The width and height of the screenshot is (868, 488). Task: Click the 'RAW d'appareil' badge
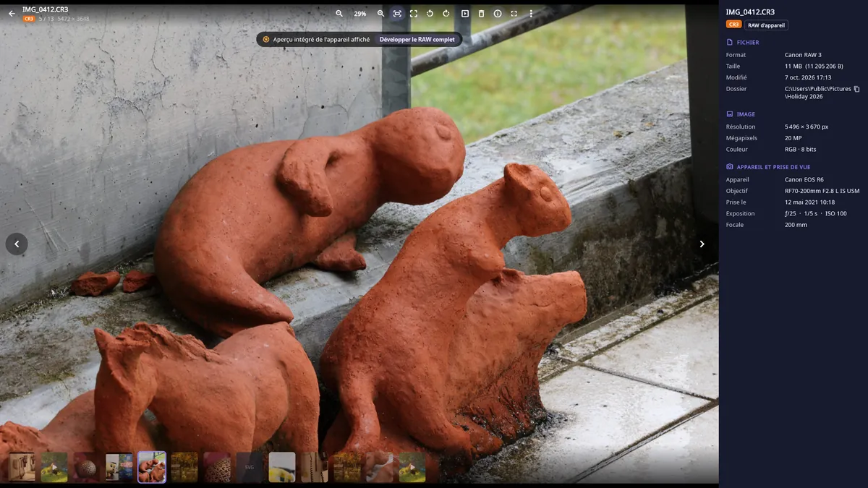click(766, 25)
